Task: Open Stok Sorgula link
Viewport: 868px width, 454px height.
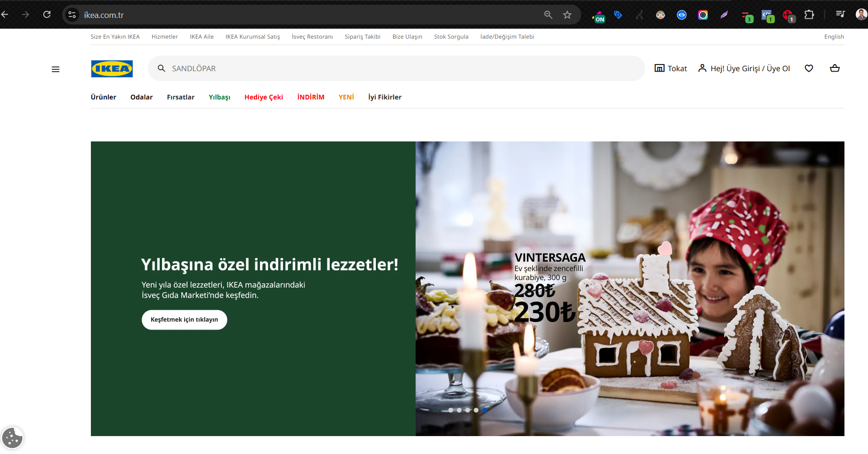Action: click(451, 37)
